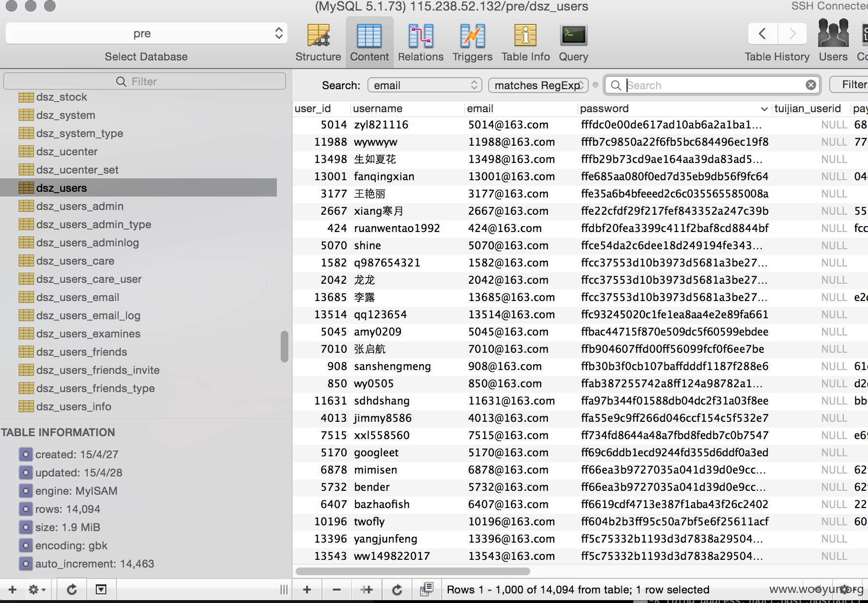Image resolution: width=868 pixels, height=603 pixels.
Task: Open the sidebar gear actions menu
Action: [36, 590]
